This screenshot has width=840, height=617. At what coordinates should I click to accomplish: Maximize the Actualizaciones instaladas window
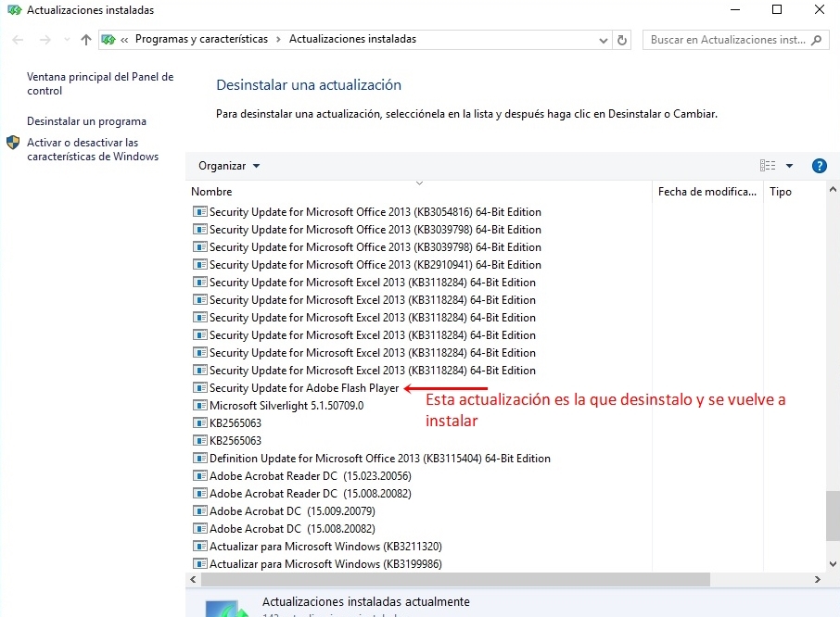click(x=777, y=9)
